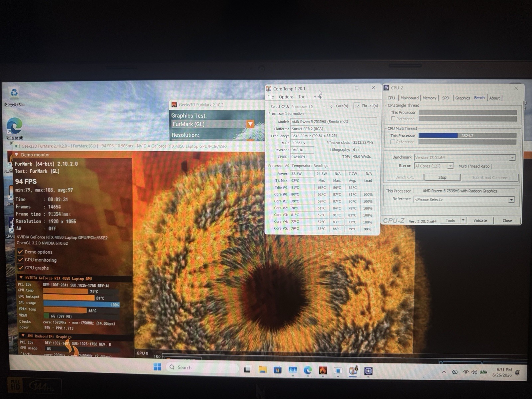
Task: Switch to CPU tab in CPU-Z
Action: pos(391,98)
